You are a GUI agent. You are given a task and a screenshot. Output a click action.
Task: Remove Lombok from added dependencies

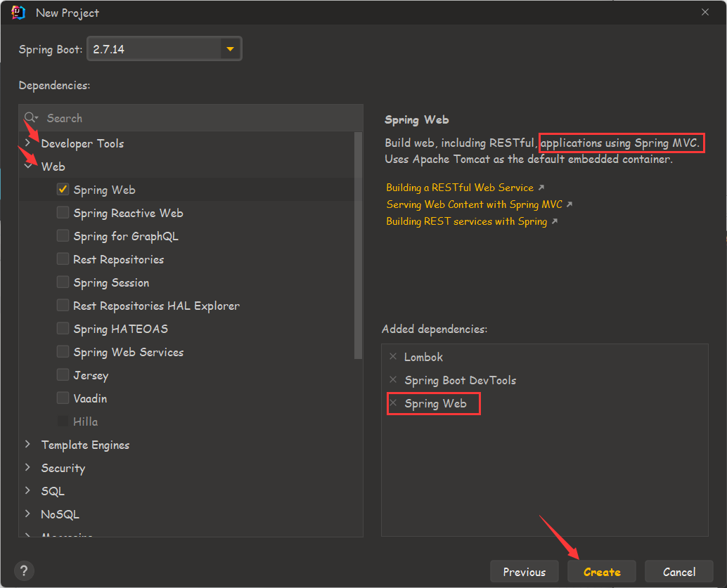(393, 356)
